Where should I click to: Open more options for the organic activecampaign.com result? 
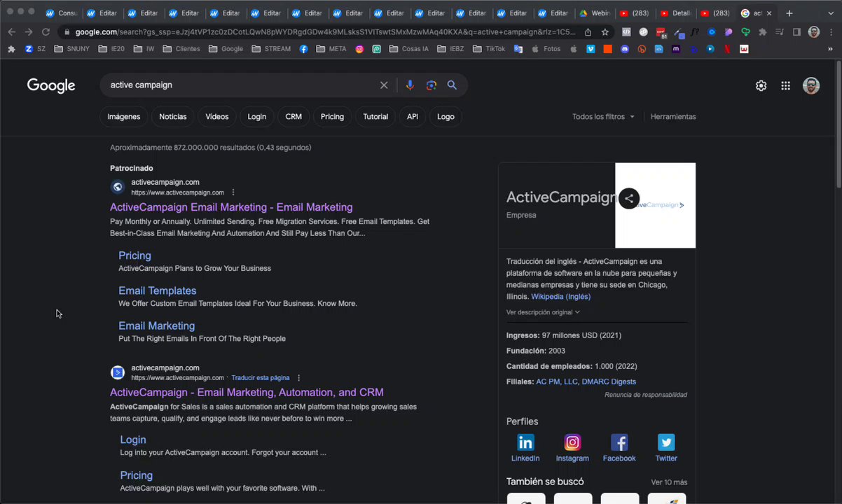tap(298, 378)
